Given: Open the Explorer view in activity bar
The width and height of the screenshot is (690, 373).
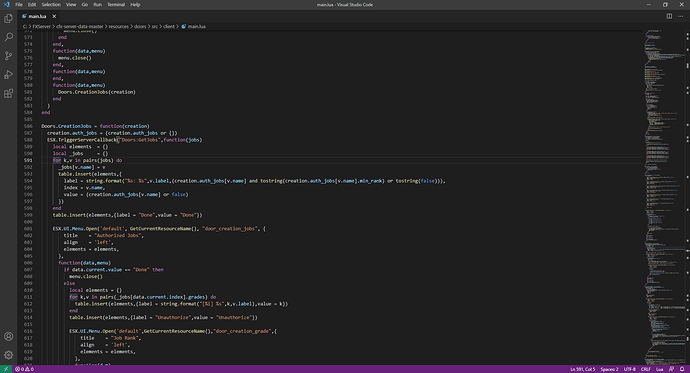Looking at the screenshot, I should tap(8, 18).
